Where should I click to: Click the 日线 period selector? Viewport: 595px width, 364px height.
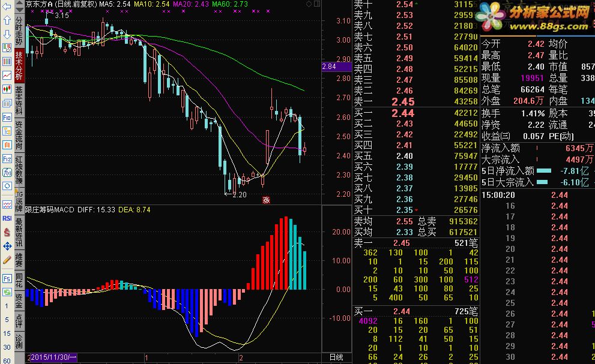[336, 357]
